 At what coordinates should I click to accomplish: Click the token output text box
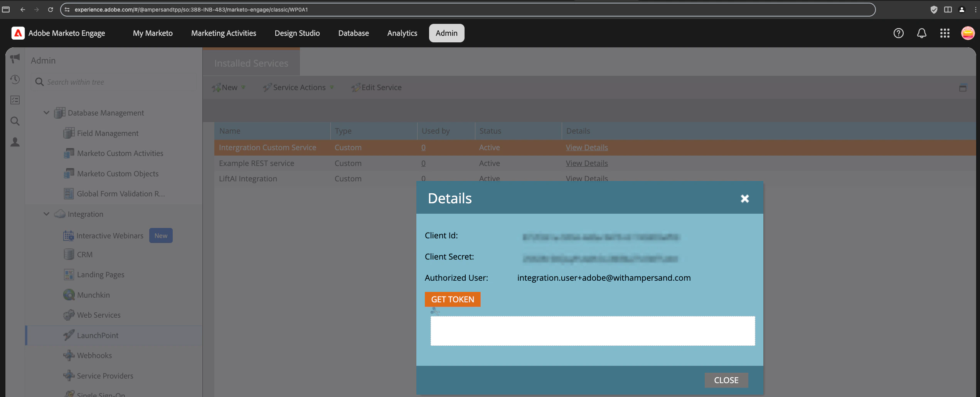[593, 331]
